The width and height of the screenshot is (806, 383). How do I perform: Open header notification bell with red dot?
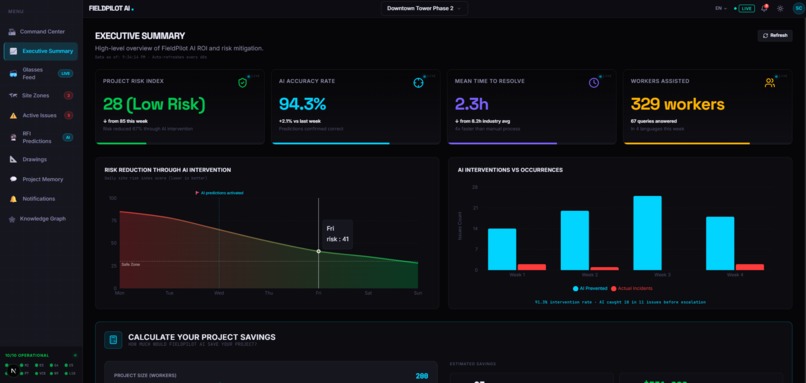[x=764, y=9]
